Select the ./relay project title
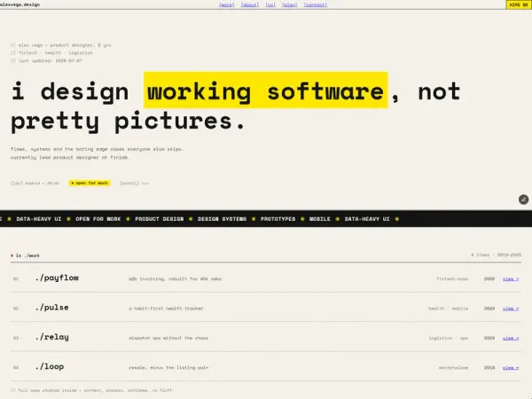 pos(52,337)
